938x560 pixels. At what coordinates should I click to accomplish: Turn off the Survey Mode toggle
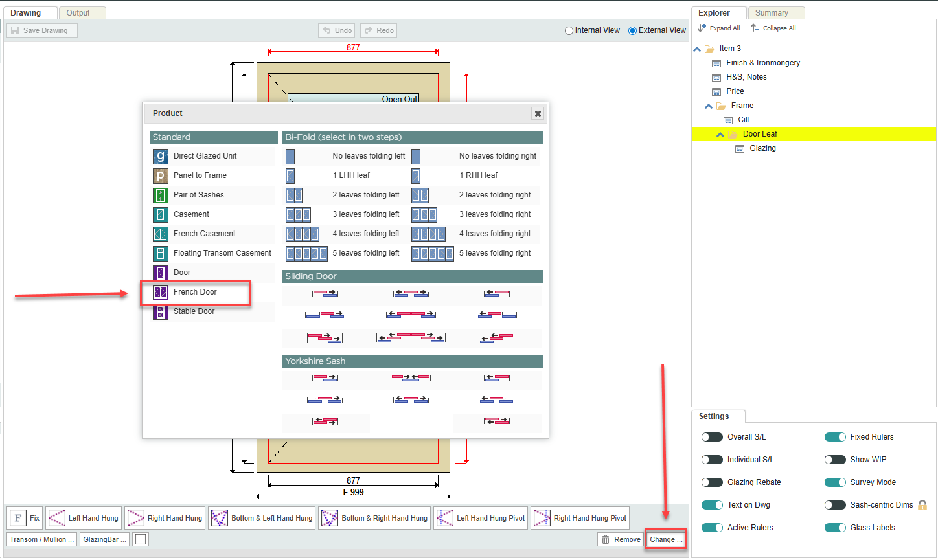pyautogui.click(x=835, y=482)
